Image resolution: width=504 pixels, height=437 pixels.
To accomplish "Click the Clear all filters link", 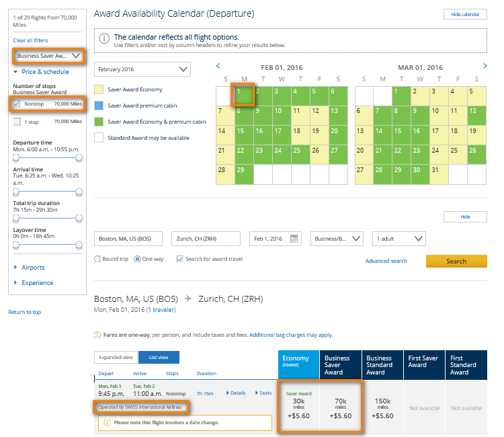I will coord(30,40).
